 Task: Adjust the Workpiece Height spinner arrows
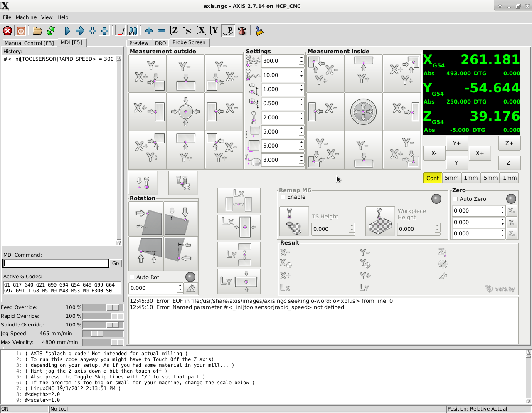point(437,229)
